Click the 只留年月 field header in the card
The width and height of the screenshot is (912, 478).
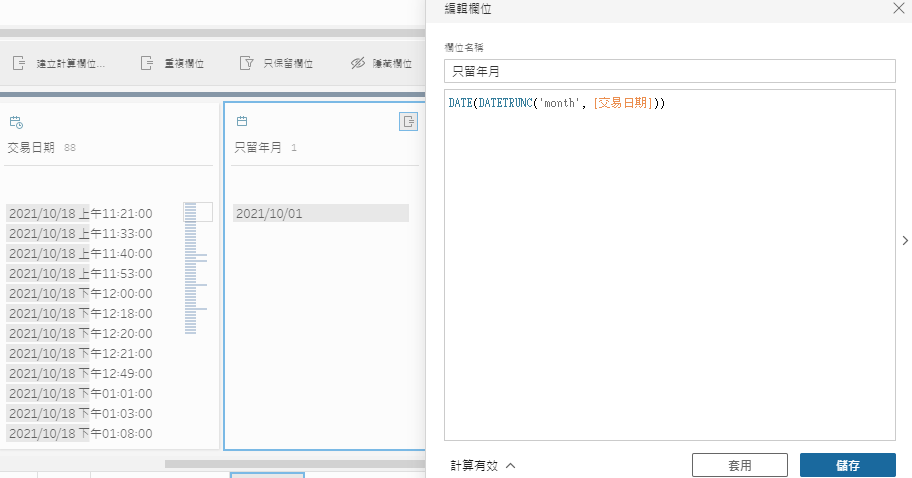click(258, 148)
